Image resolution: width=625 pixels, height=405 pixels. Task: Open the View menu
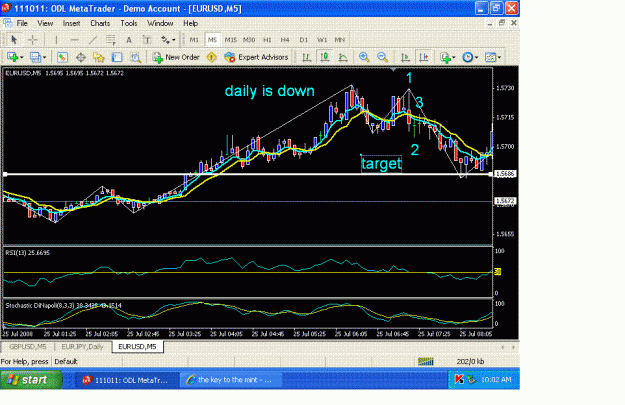point(45,23)
